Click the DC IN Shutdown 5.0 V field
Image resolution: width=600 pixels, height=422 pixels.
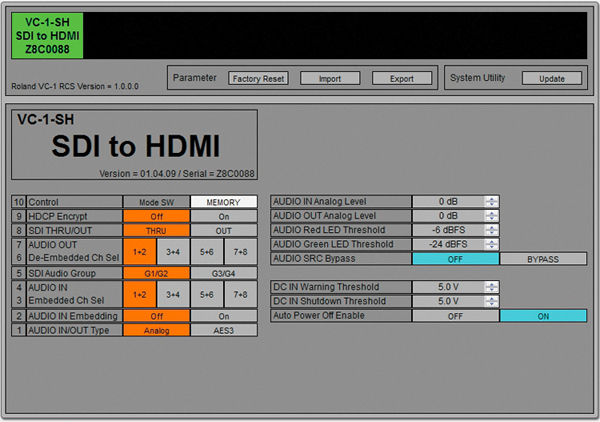pyautogui.click(x=448, y=301)
